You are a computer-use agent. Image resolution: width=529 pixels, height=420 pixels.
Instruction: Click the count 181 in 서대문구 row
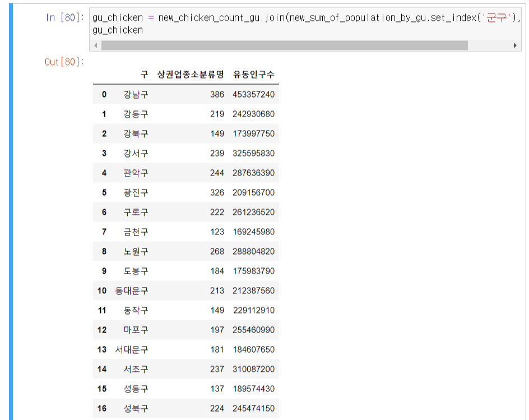(x=217, y=349)
